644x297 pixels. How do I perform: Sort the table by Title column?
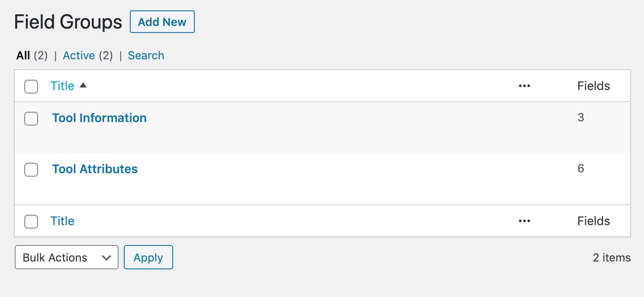pos(62,86)
